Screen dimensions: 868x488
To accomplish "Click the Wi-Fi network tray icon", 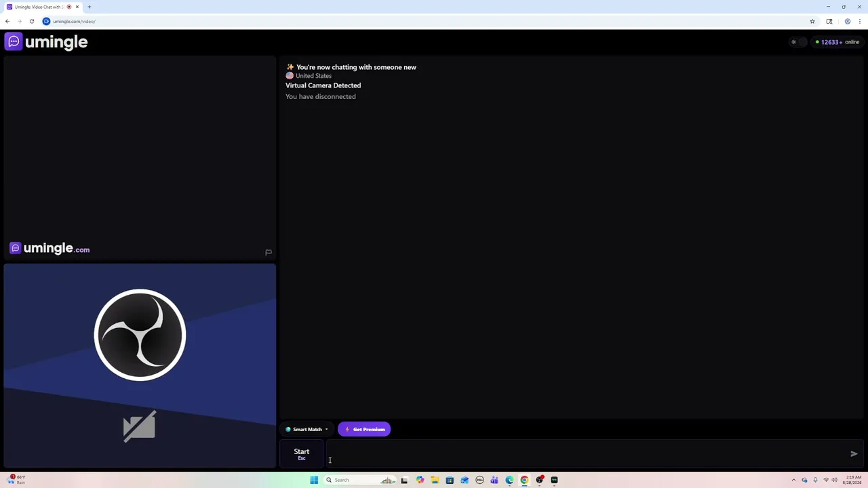I will coord(825,480).
